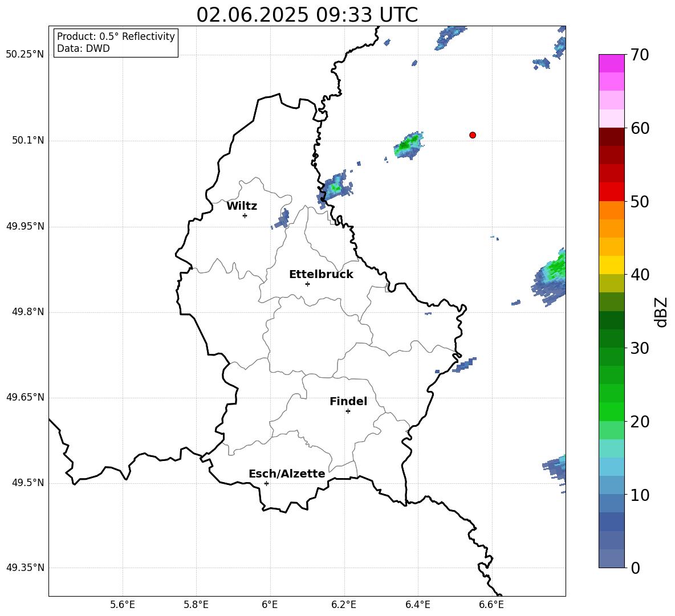Click the 50 value on the colorbar
Image resolution: width=675 pixels, height=616 pixels.
639,202
